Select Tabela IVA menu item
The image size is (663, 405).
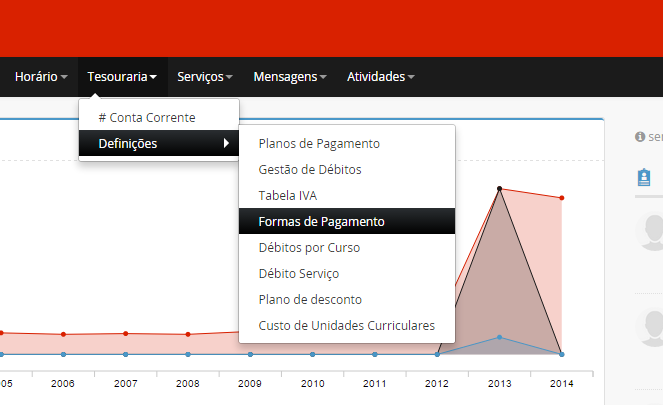point(287,195)
